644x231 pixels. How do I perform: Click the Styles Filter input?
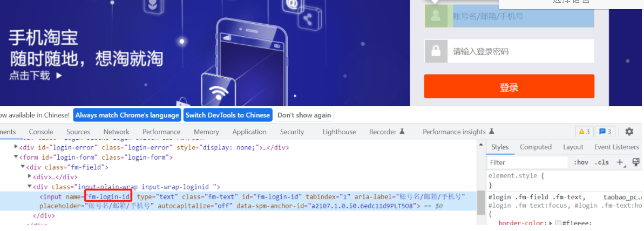pyautogui.click(x=528, y=162)
